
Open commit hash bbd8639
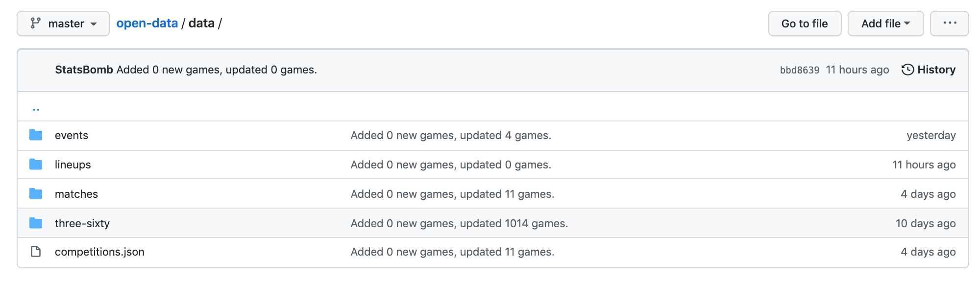pos(799,70)
